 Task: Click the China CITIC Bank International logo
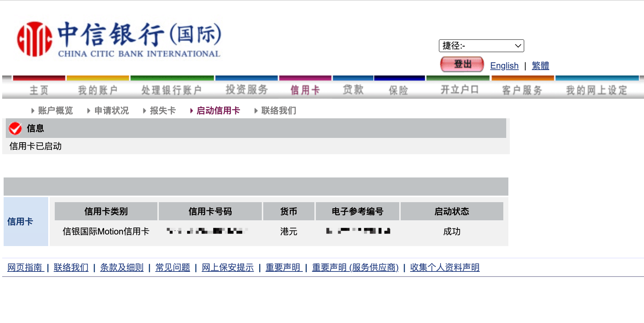pos(119,39)
